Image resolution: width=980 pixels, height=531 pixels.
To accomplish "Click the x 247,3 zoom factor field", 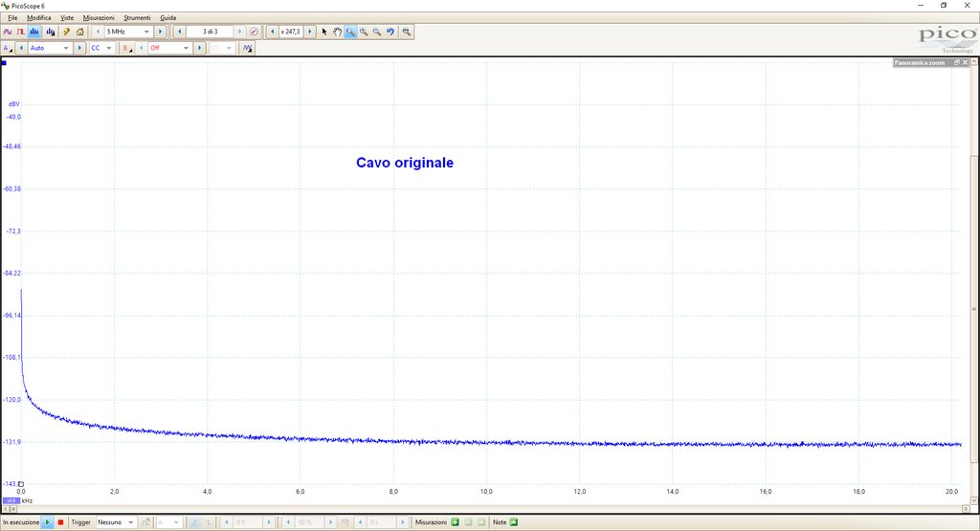I will click(x=291, y=32).
